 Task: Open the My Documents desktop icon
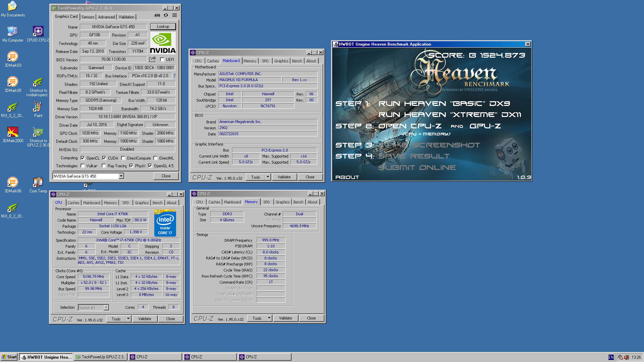click(12, 9)
